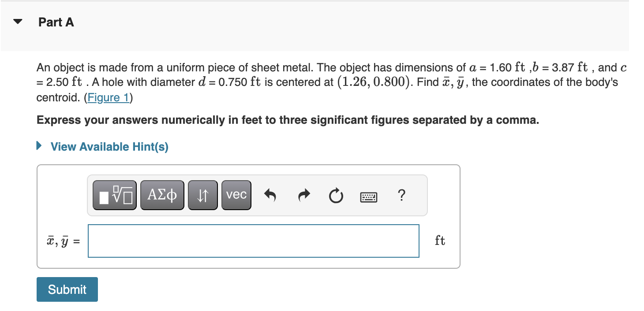Click the gray Part A header bar
The height and width of the screenshot is (311, 644).
309,26
